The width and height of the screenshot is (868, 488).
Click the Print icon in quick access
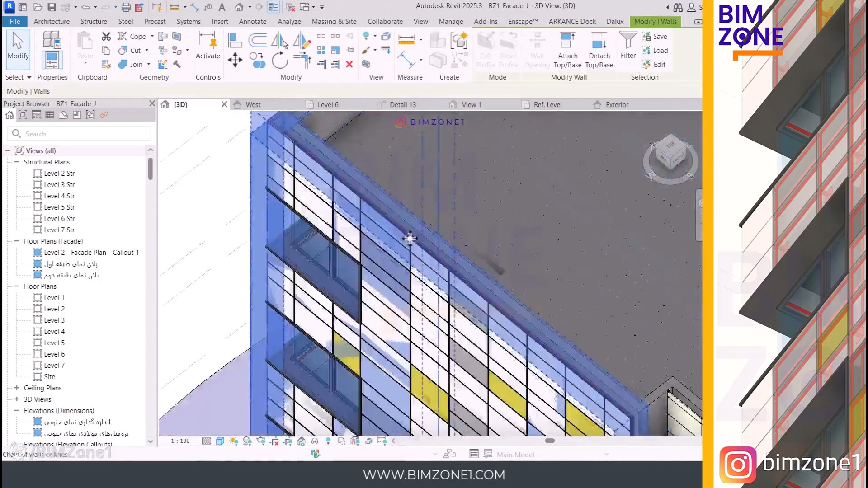(x=126, y=7)
